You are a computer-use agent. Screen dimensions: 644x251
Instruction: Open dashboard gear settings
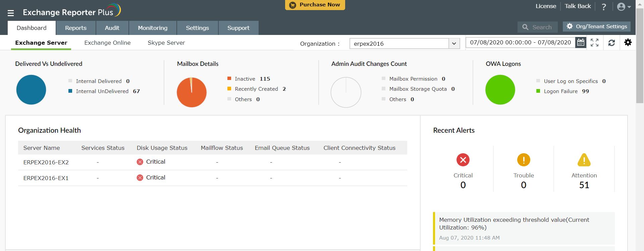click(628, 42)
